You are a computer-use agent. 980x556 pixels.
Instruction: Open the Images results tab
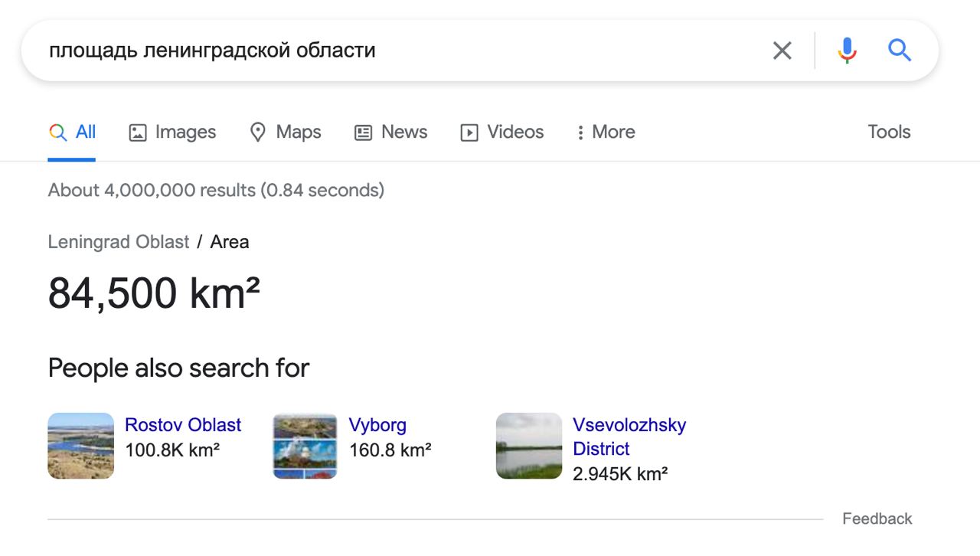(x=172, y=132)
